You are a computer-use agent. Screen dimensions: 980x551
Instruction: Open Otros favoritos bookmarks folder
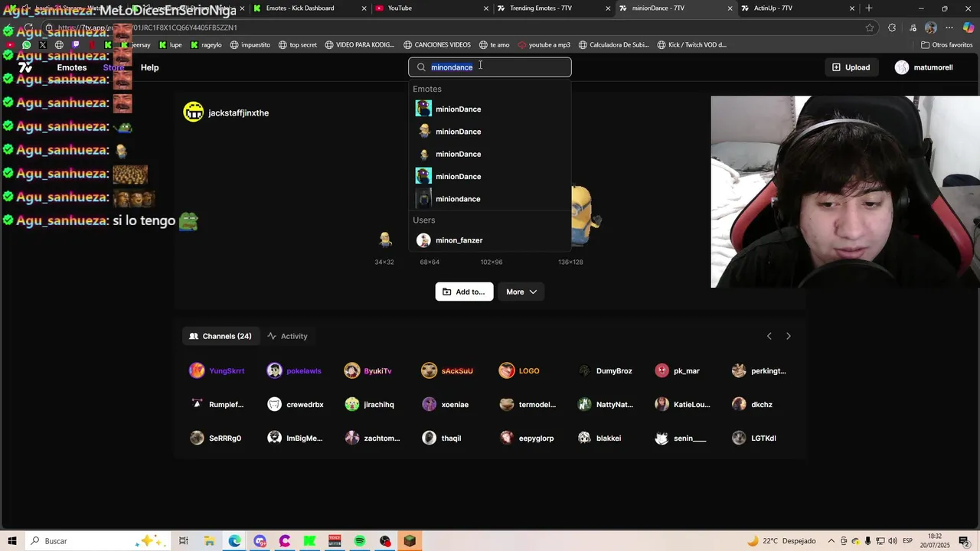point(946,45)
